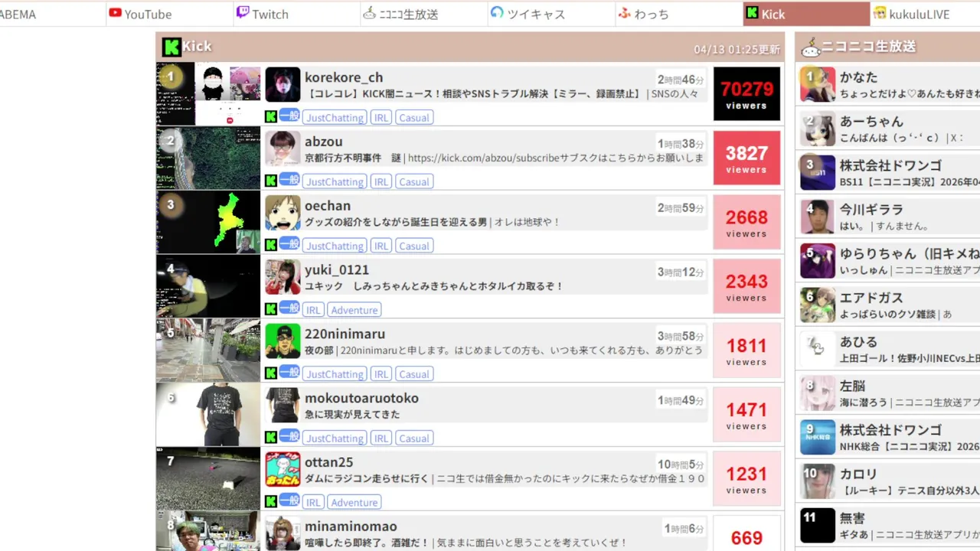Image resolution: width=980 pixels, height=551 pixels.
Task: Open mokoutoaruotoko channel avatar
Action: pyautogui.click(x=283, y=406)
